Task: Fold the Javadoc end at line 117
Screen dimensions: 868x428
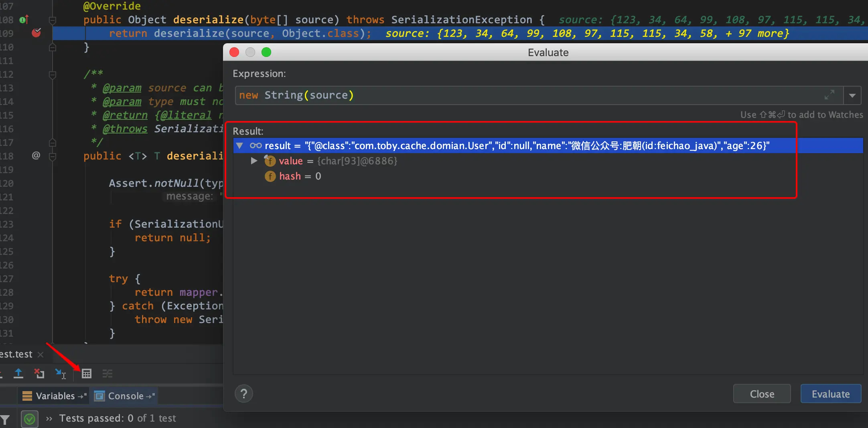Action: [52, 142]
